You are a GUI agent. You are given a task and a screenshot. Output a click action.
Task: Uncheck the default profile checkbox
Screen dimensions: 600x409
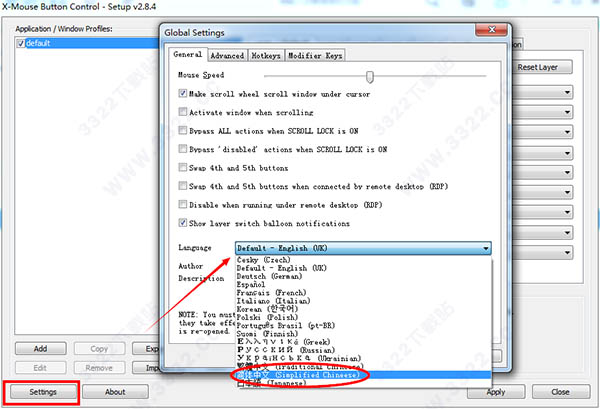pyautogui.click(x=21, y=43)
